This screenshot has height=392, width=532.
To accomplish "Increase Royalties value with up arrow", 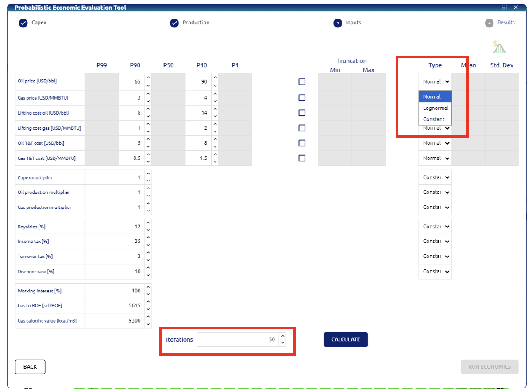I will (x=148, y=223).
